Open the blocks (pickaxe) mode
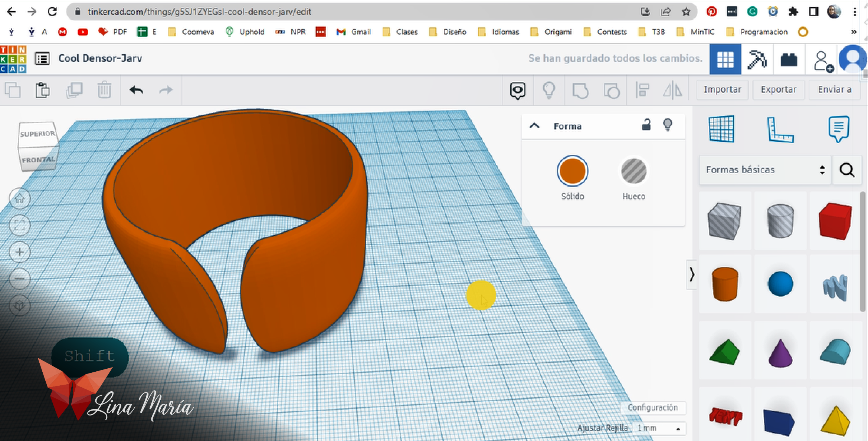The height and width of the screenshot is (441, 868). click(x=757, y=59)
